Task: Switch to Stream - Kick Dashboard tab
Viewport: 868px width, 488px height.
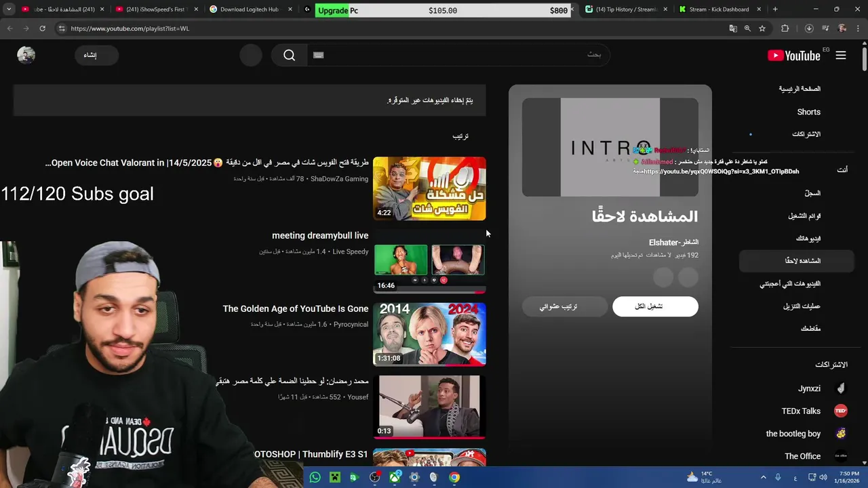Action: (x=719, y=9)
